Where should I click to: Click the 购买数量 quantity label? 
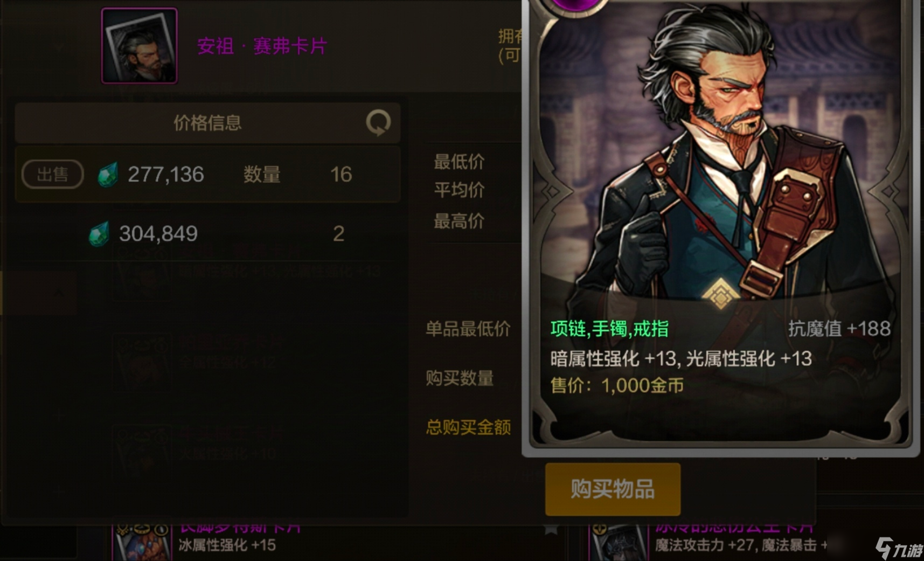[460, 378]
